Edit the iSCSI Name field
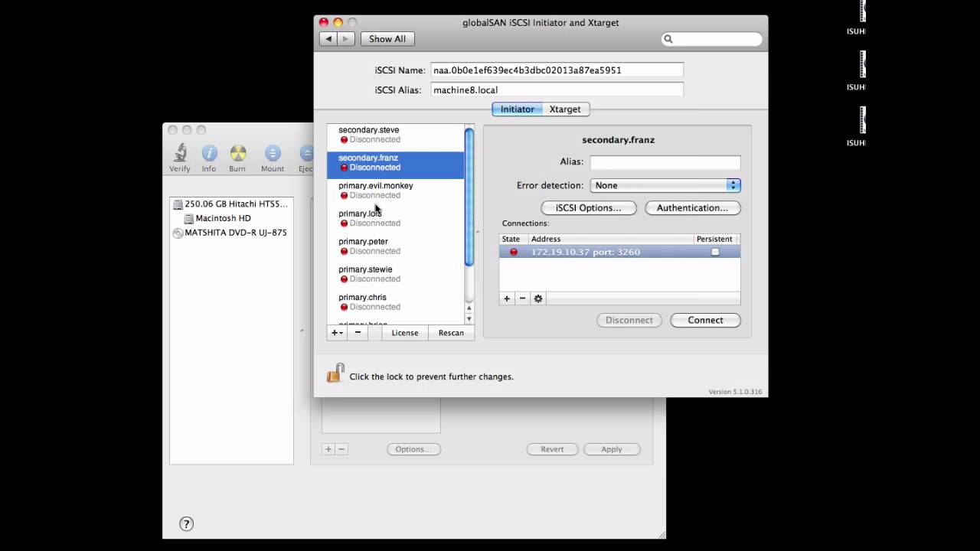The height and width of the screenshot is (551, 980). click(x=557, y=70)
